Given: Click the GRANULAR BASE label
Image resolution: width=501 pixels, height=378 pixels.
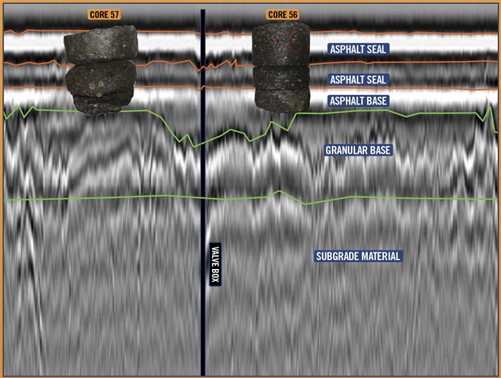Looking at the screenshot, I should [358, 150].
